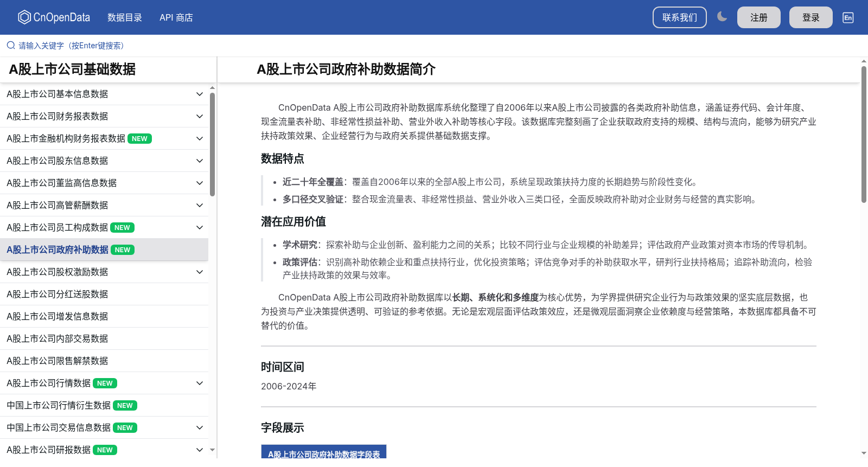The height and width of the screenshot is (467, 868).
Task: Click the 2006-2024年 time range text
Action: (289, 386)
